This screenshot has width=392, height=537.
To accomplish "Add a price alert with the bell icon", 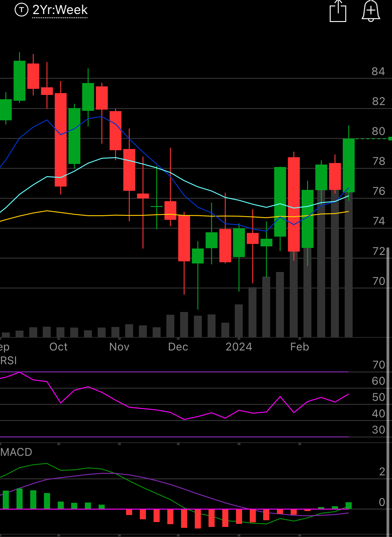I will tap(371, 11).
